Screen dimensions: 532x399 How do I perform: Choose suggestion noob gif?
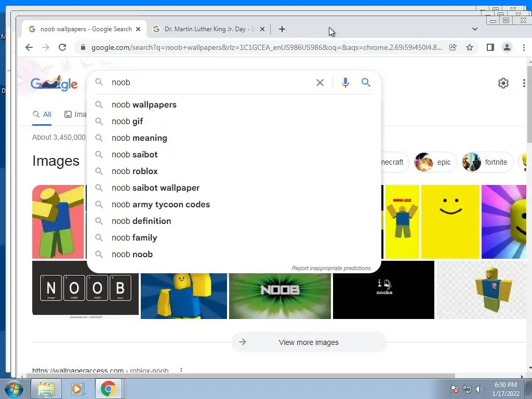pos(234,122)
